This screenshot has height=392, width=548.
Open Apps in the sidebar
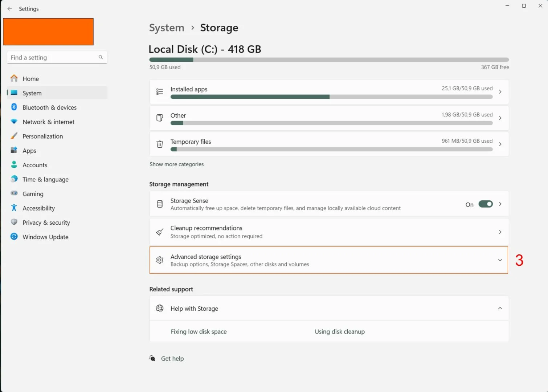(57, 151)
